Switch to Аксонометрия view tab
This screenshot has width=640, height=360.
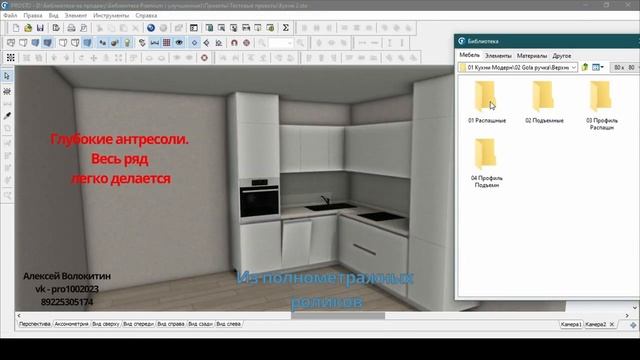coord(71,324)
